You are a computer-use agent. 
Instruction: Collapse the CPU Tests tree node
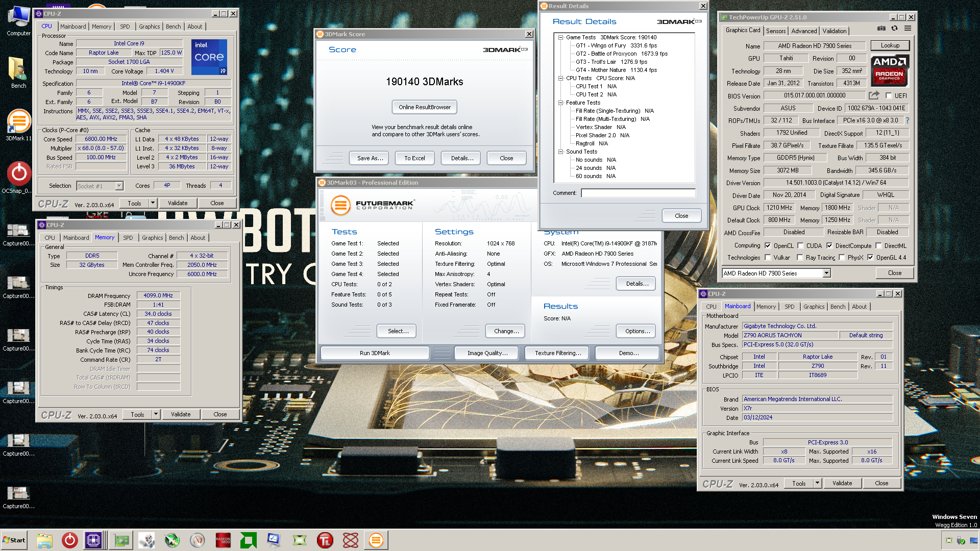click(560, 78)
